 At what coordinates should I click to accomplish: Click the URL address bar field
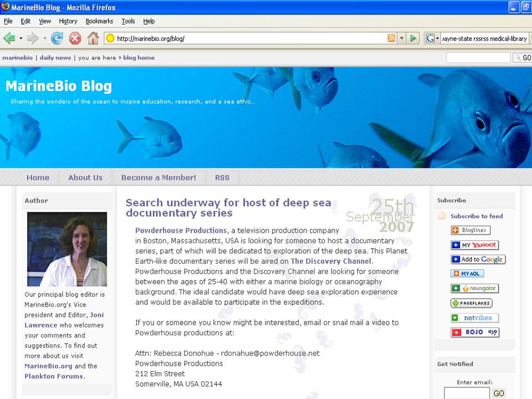(250, 38)
